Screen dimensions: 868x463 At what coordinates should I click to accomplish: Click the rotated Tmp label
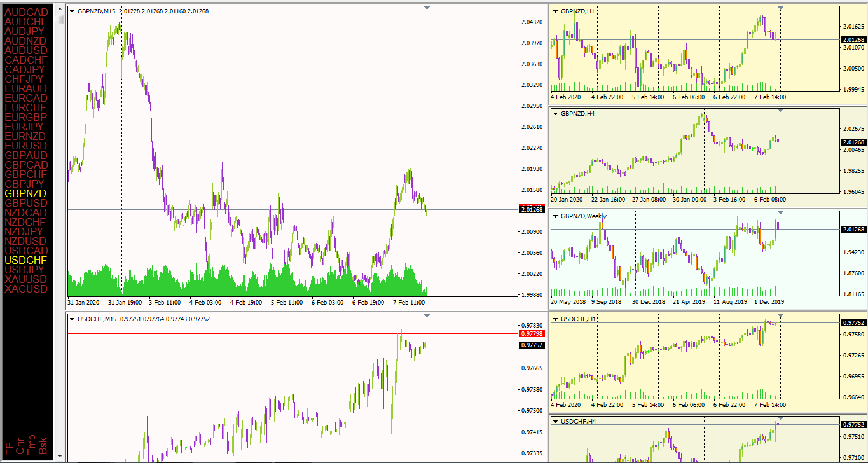click(32, 444)
